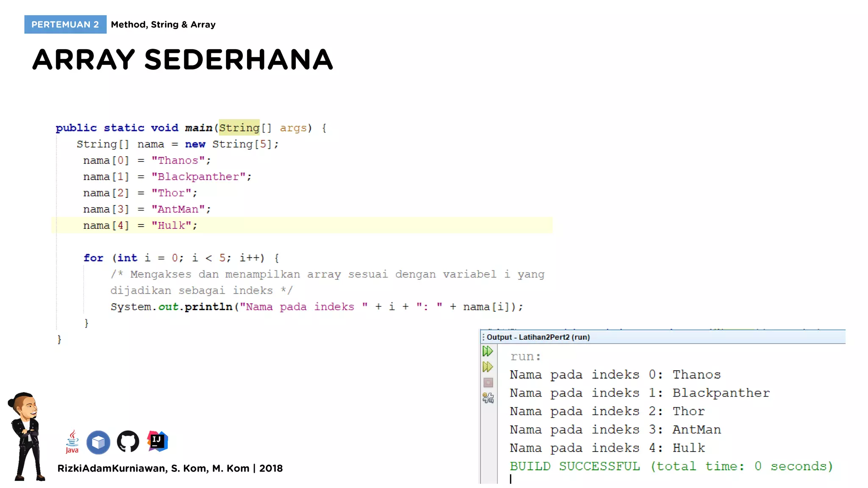
Task: Click the ARRAY SEDERHANA heading
Action: click(x=183, y=59)
